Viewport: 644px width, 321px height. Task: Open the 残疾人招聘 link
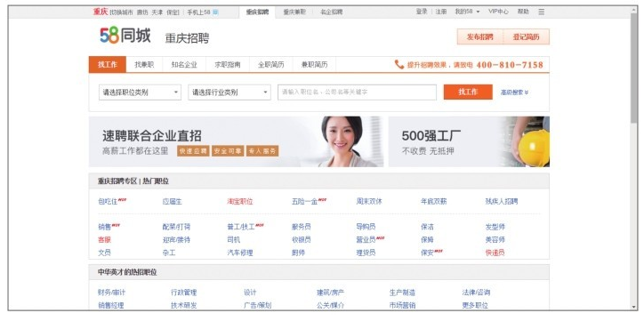(x=502, y=202)
